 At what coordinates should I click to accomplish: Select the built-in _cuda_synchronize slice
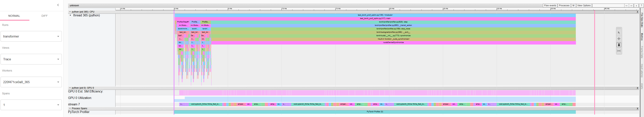pos(393,39)
